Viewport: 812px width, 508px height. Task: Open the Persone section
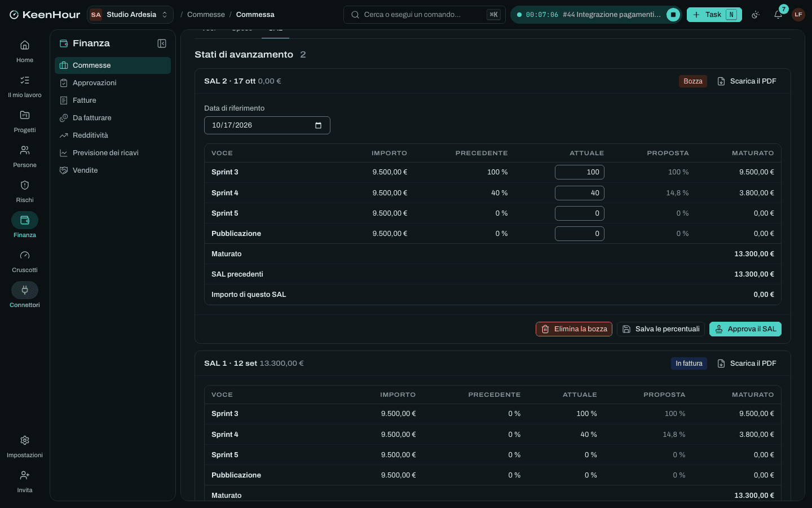25,156
